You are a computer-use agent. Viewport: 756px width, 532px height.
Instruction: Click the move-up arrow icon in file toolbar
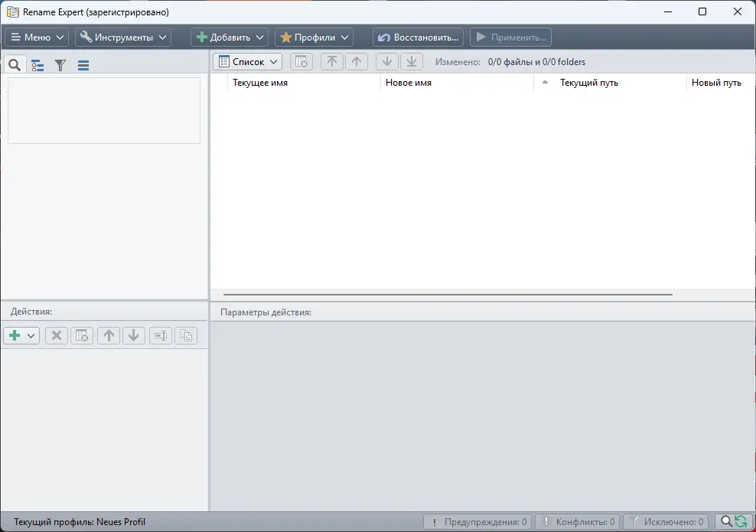[x=357, y=62]
